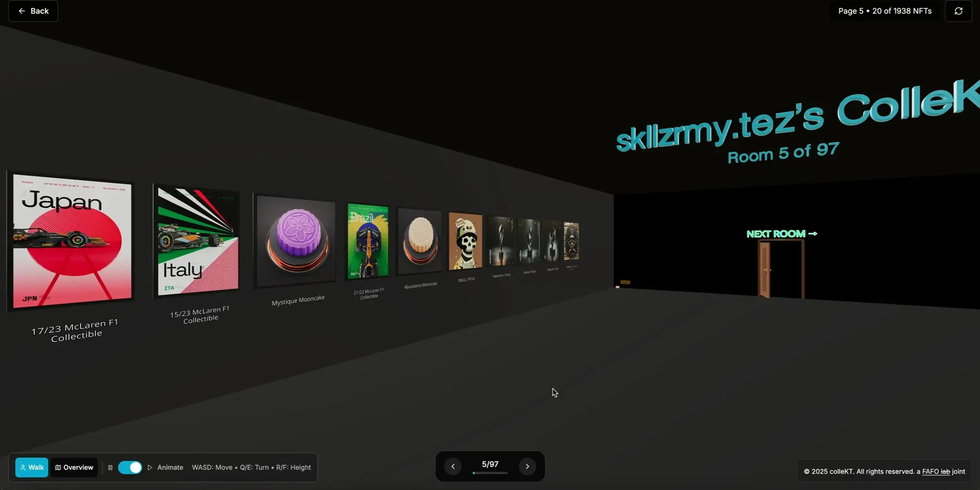Click the 'WASD: Move • Q/E: Turn • R/F: Height' hint

click(x=251, y=467)
